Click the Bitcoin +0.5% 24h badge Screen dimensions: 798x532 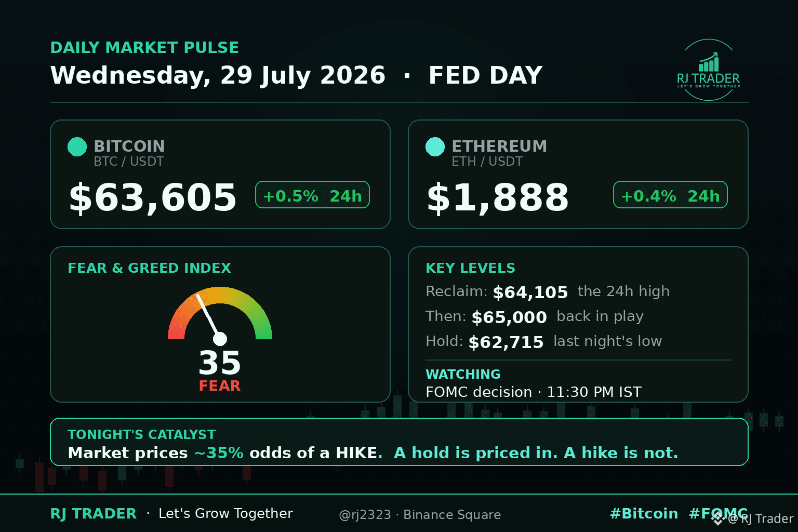pyautogui.click(x=312, y=195)
